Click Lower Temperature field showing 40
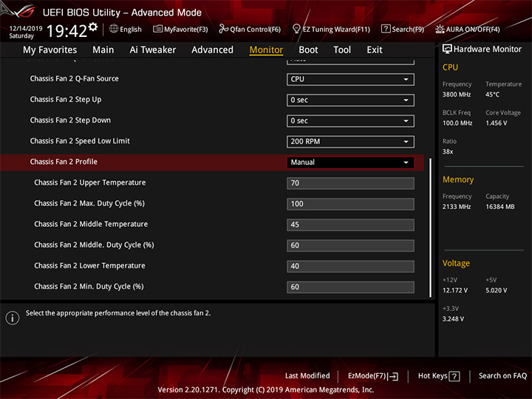This screenshot has height=399, width=532. 350,266
